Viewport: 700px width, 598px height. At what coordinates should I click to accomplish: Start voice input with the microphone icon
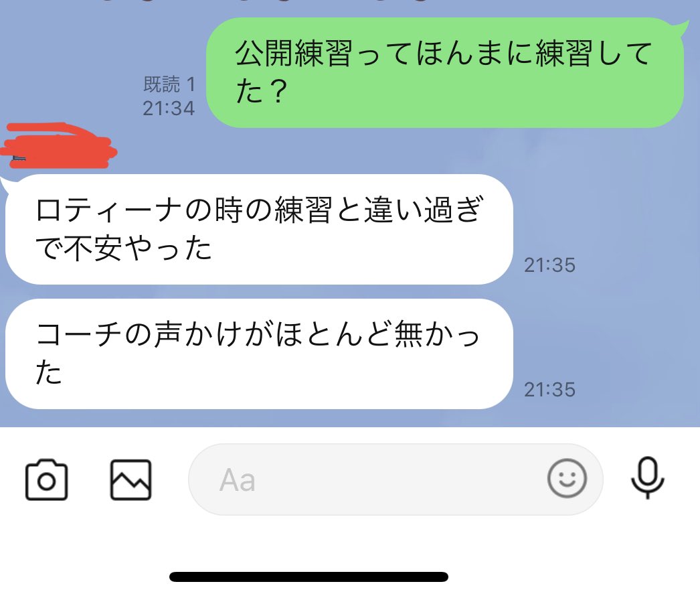coord(647,477)
